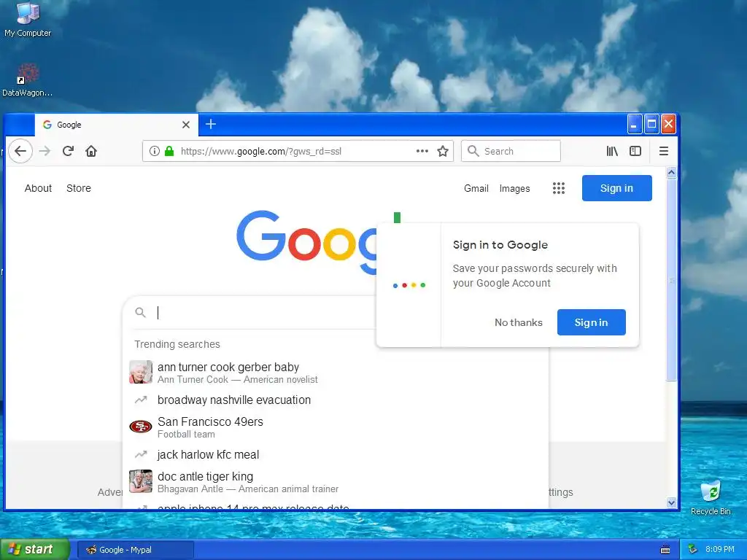Open the About link
Image resolution: width=747 pixels, height=560 pixels.
(x=38, y=188)
